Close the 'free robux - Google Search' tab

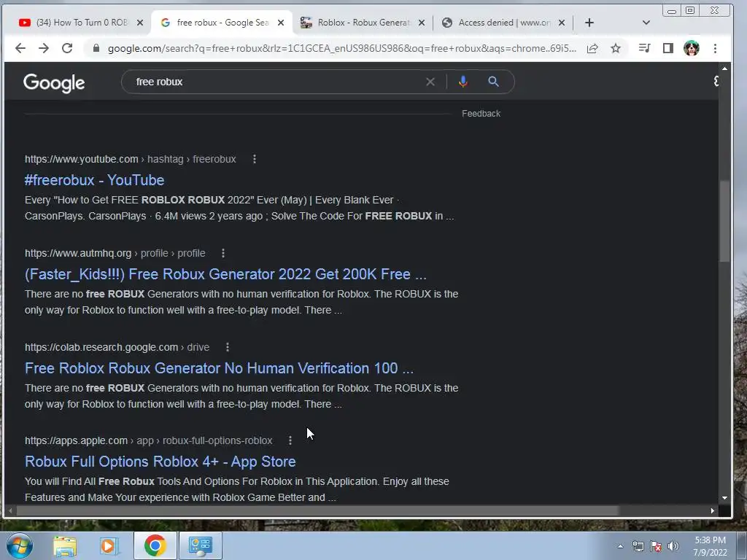(281, 23)
